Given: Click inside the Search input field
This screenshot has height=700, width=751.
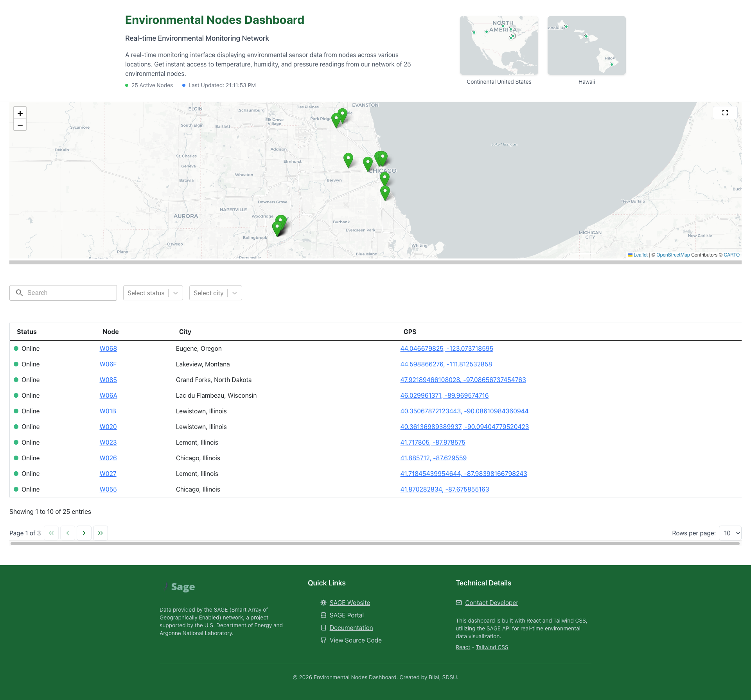Looking at the screenshot, I should click(x=63, y=293).
